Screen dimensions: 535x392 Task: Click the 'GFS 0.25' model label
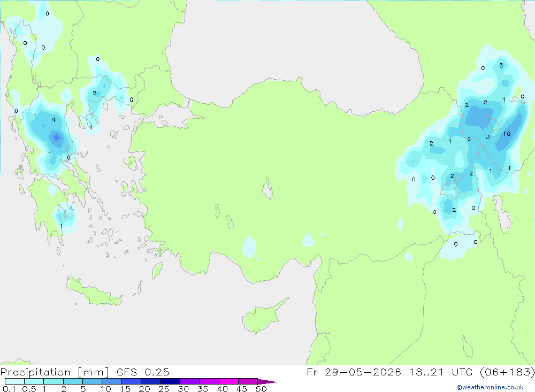click(x=143, y=372)
